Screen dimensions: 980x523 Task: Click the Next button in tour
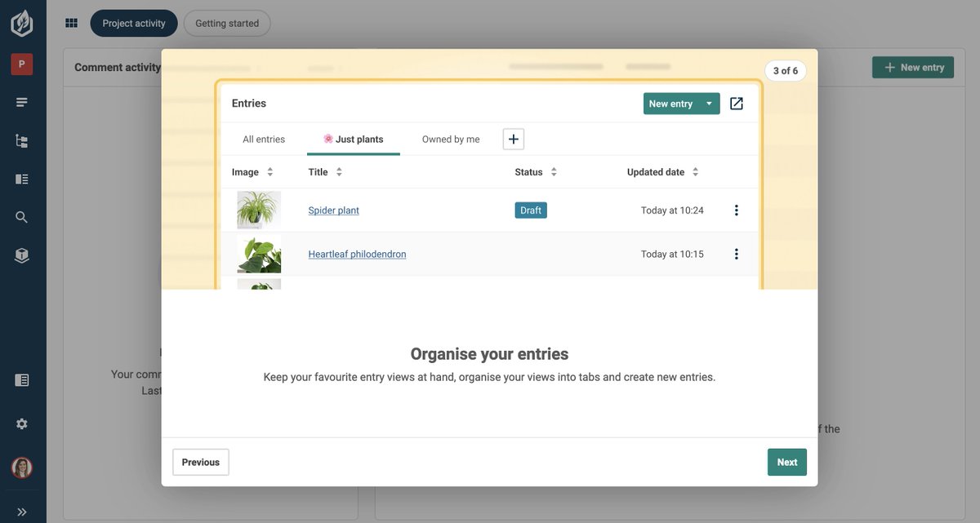(x=787, y=463)
